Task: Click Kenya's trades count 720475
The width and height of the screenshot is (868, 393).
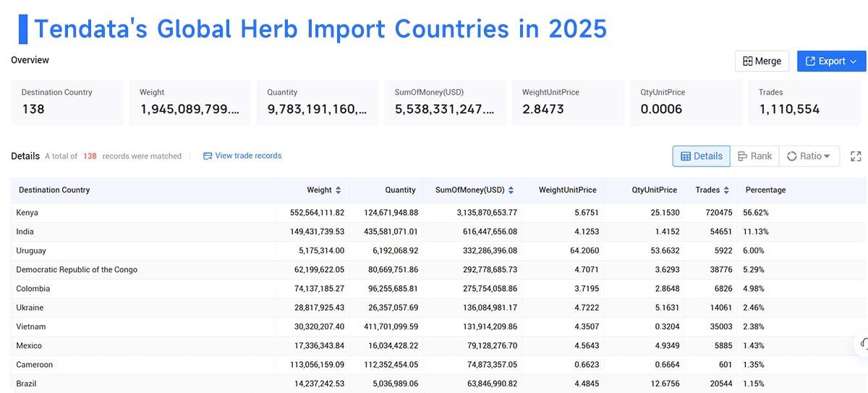Action: [x=718, y=213]
